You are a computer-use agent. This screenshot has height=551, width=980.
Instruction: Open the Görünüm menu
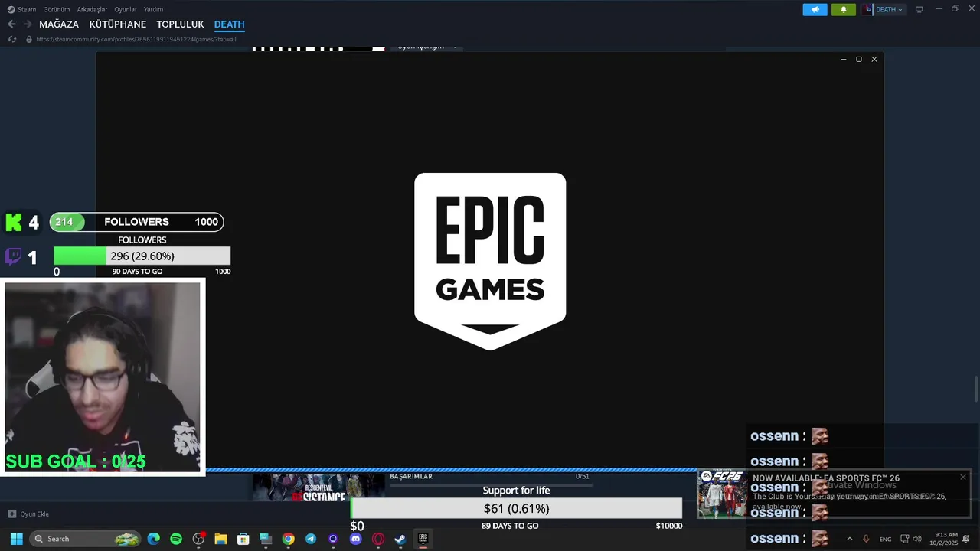57,9
